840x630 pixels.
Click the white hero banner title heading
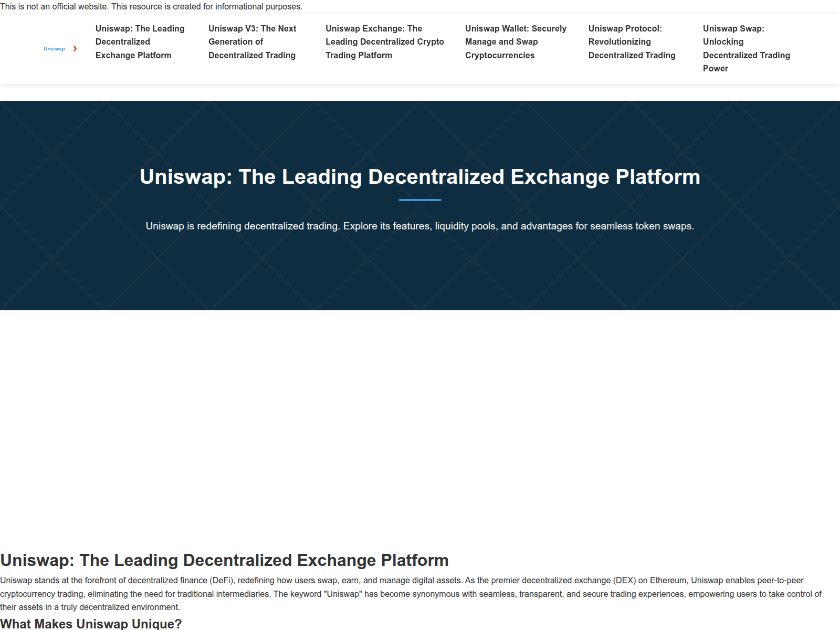coord(420,177)
